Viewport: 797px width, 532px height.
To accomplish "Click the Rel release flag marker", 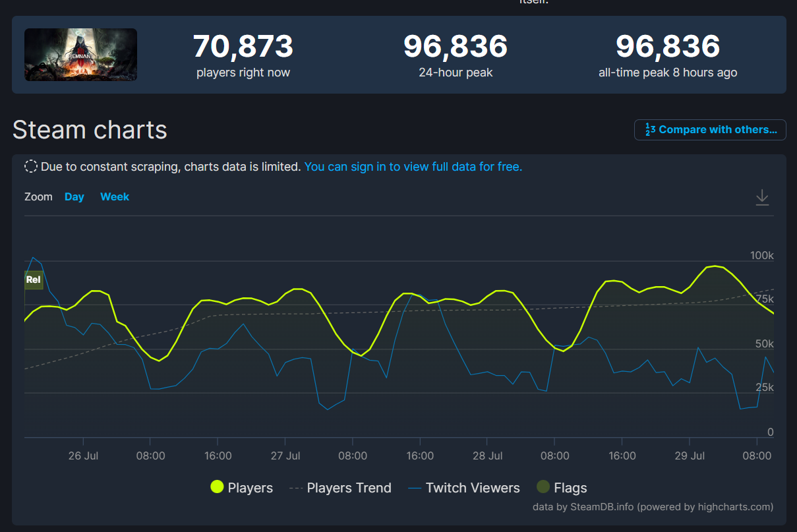I will 33,280.
